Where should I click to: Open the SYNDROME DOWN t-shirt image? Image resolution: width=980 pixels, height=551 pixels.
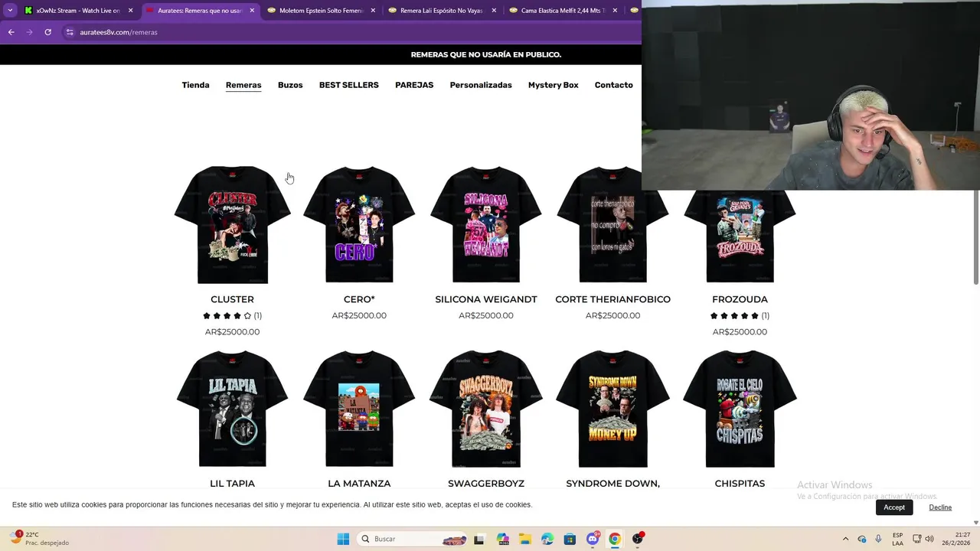click(x=612, y=409)
